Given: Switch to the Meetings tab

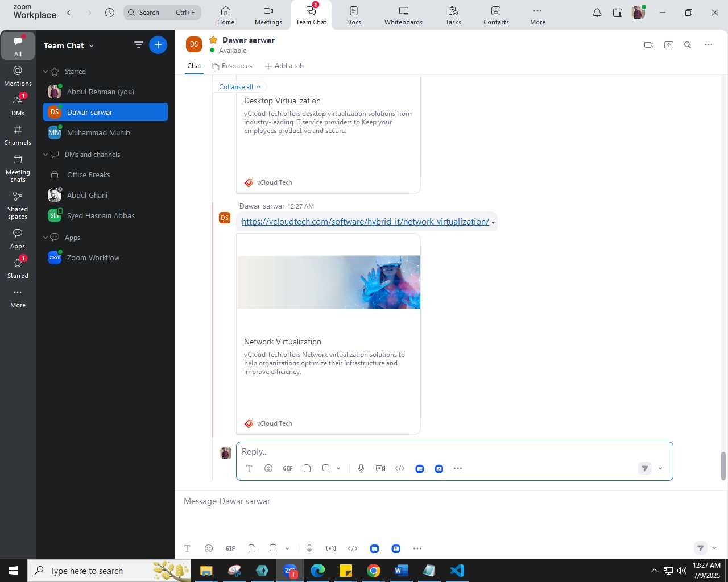Looking at the screenshot, I should [268, 15].
